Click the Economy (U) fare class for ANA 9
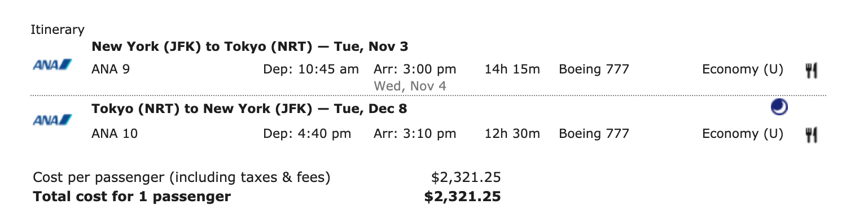The width and height of the screenshot is (868, 217). 743,70
